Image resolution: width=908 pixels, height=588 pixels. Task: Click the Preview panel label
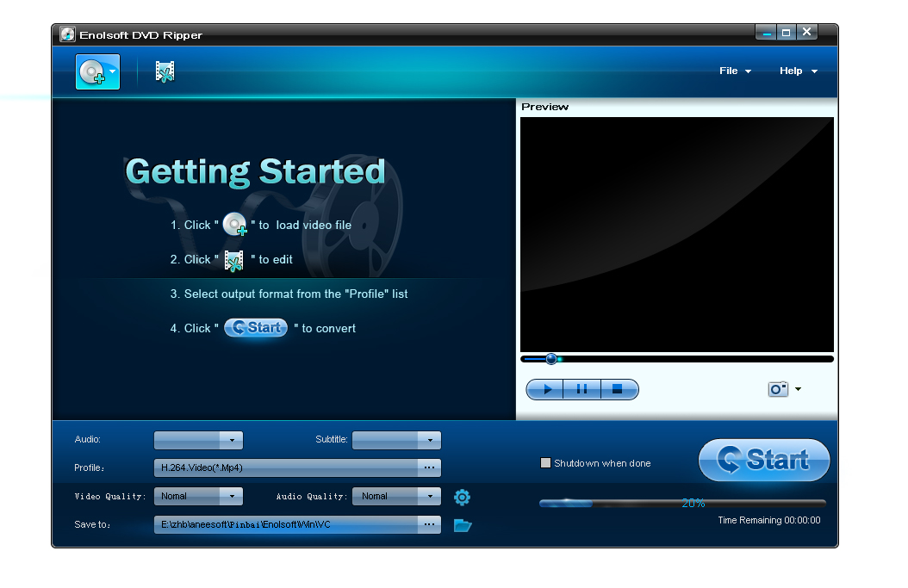pos(545,107)
